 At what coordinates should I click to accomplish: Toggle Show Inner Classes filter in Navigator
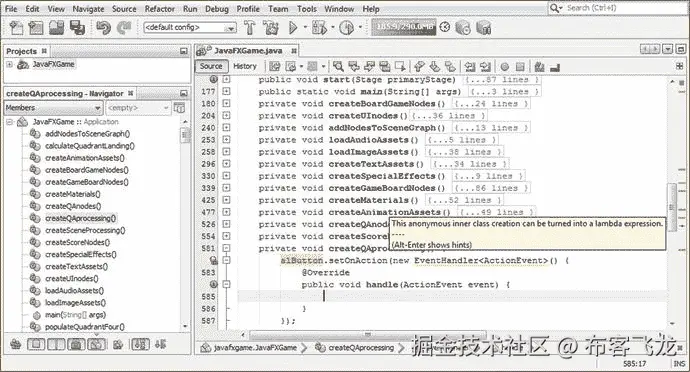pyautogui.click(x=97, y=344)
